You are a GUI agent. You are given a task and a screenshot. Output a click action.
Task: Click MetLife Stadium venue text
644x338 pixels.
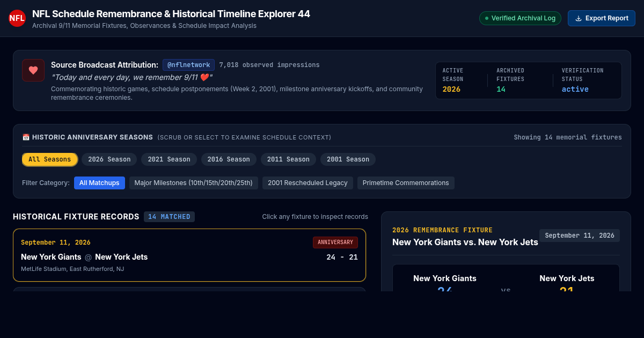pos(72,269)
